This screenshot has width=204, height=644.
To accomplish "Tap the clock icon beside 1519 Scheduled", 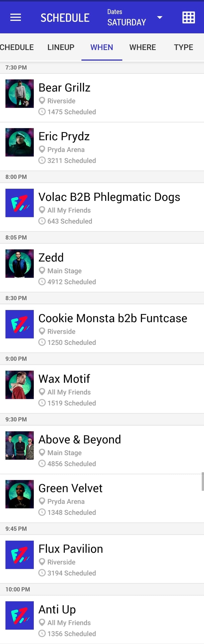I will [42, 403].
